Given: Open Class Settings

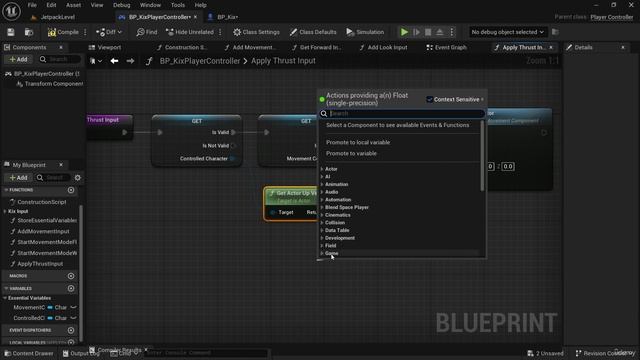Looking at the screenshot, I should [x=256, y=32].
